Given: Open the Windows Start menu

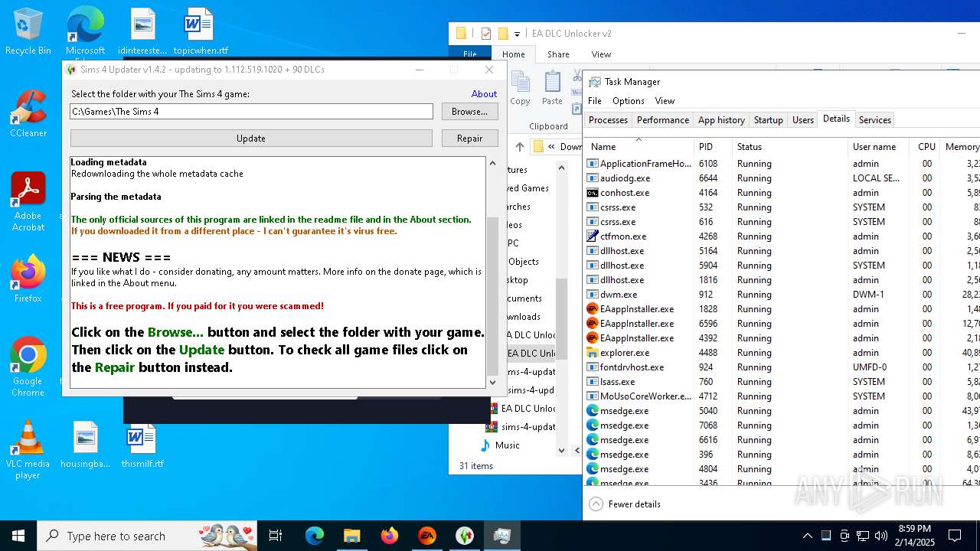Looking at the screenshot, I should tap(18, 536).
